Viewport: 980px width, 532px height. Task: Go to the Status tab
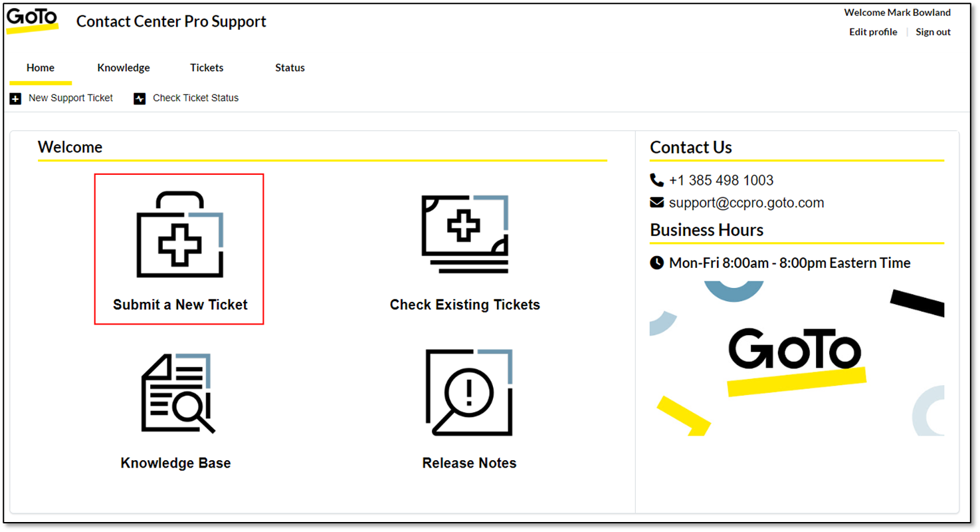[290, 68]
